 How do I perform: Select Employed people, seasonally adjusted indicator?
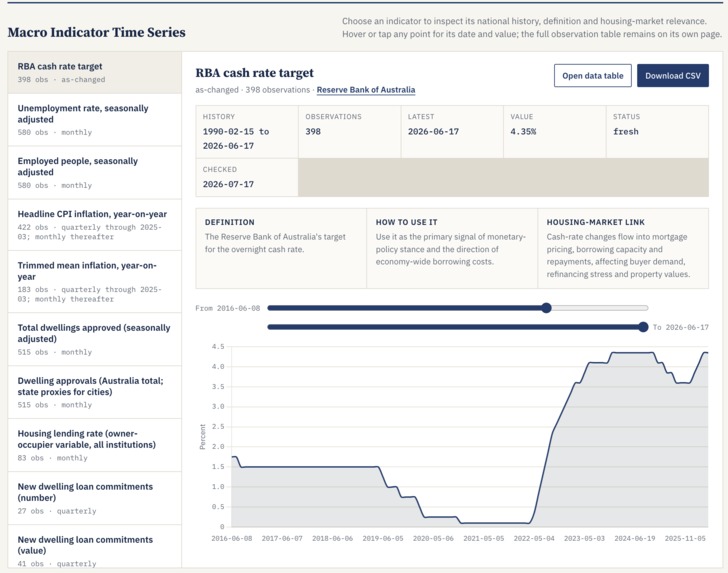(x=95, y=173)
